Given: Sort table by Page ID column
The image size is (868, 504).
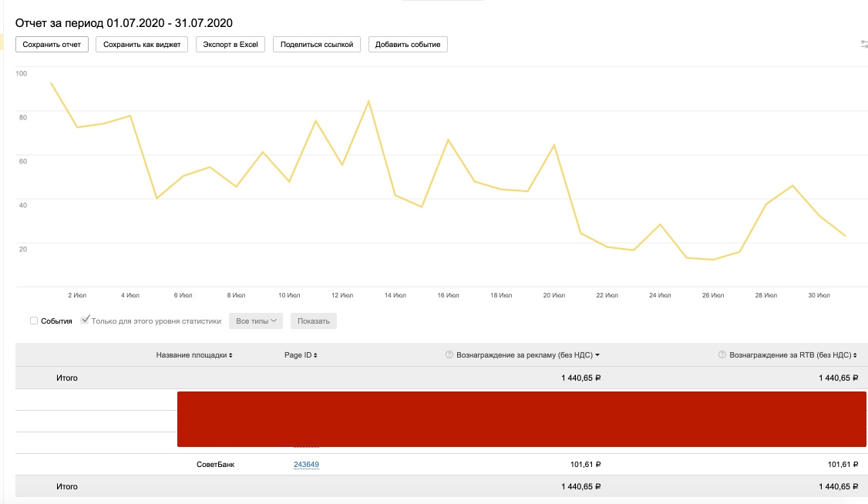Looking at the screenshot, I should point(301,355).
